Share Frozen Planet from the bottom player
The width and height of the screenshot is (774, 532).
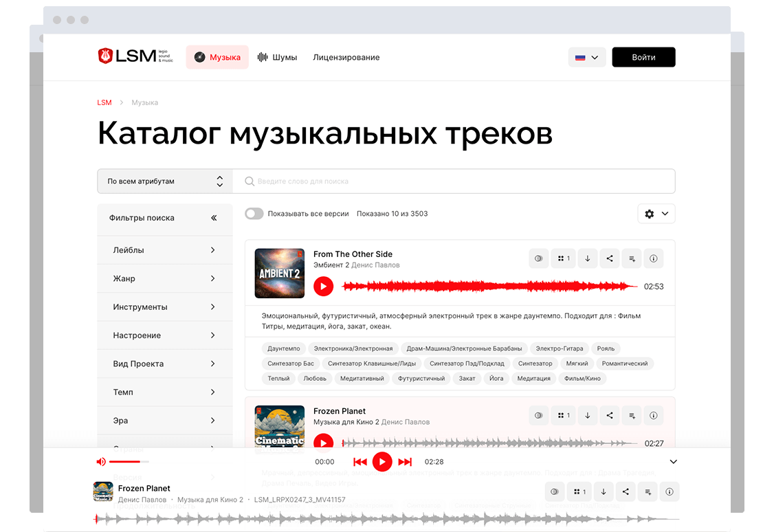click(x=626, y=491)
